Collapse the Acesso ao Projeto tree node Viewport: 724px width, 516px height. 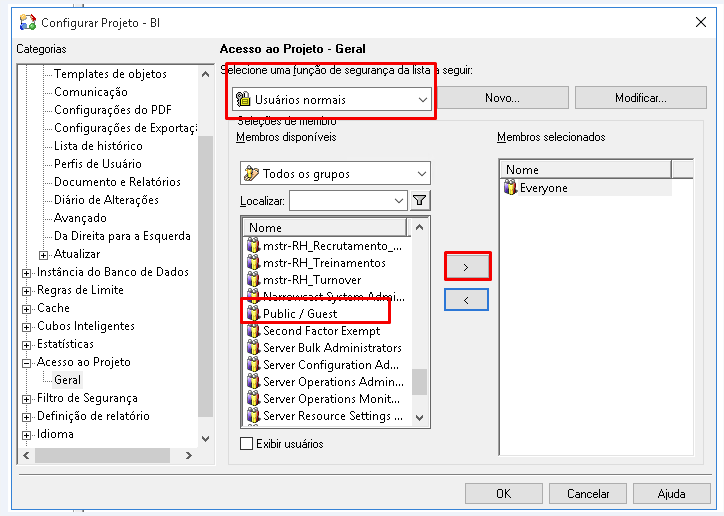(x=27, y=362)
